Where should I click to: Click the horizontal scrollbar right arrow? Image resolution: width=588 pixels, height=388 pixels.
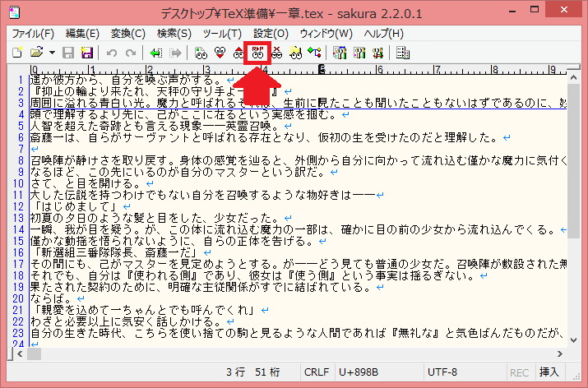coord(560,353)
